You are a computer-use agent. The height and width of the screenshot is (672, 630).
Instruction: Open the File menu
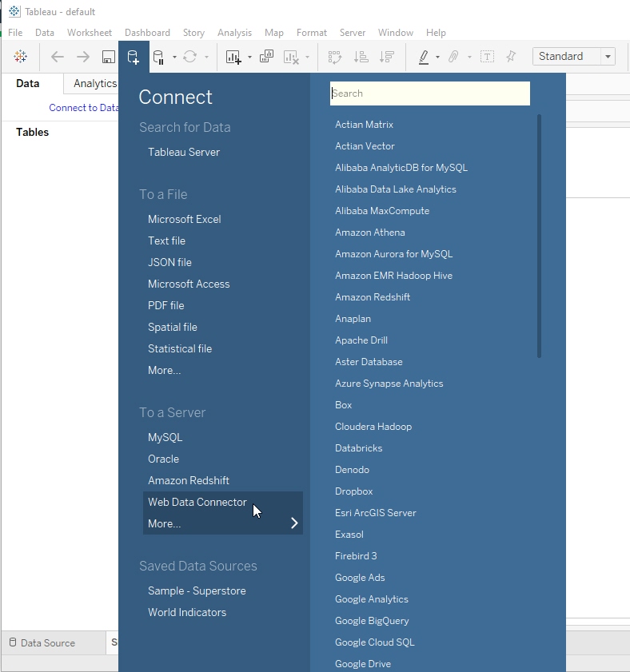tap(15, 33)
